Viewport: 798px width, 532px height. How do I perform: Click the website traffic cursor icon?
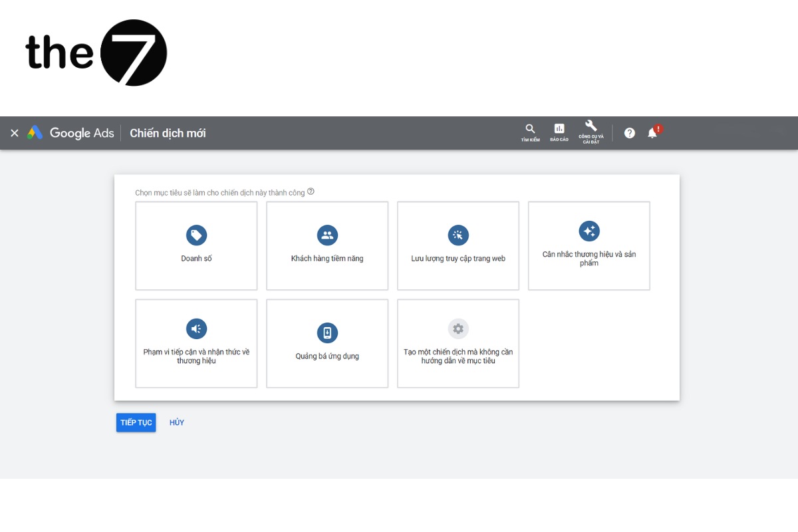[x=458, y=235]
